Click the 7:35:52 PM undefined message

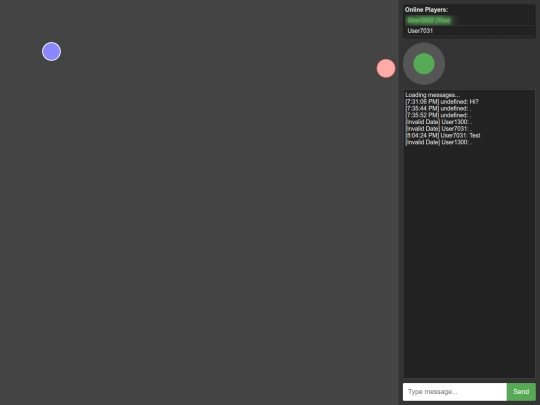coord(438,115)
